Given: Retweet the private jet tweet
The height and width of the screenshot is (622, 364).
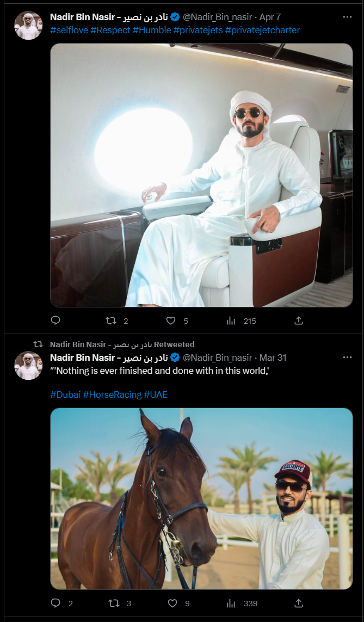Looking at the screenshot, I should pos(111,321).
